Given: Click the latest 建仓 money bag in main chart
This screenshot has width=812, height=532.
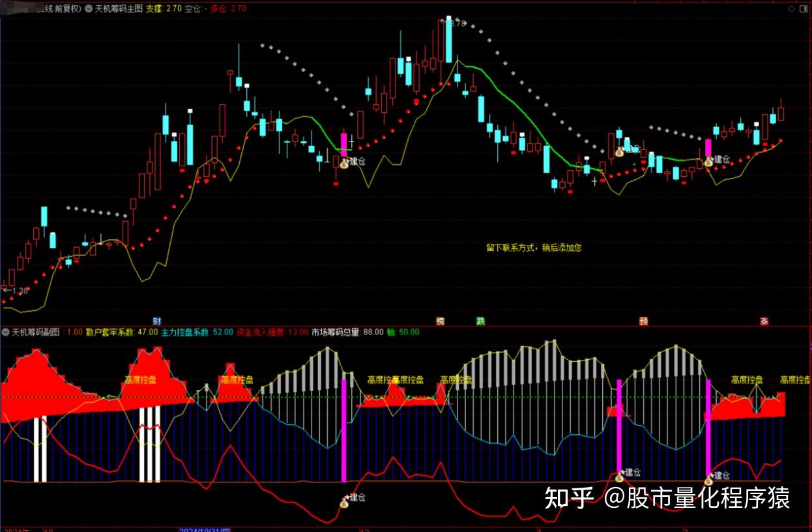Looking at the screenshot, I should coord(708,161).
